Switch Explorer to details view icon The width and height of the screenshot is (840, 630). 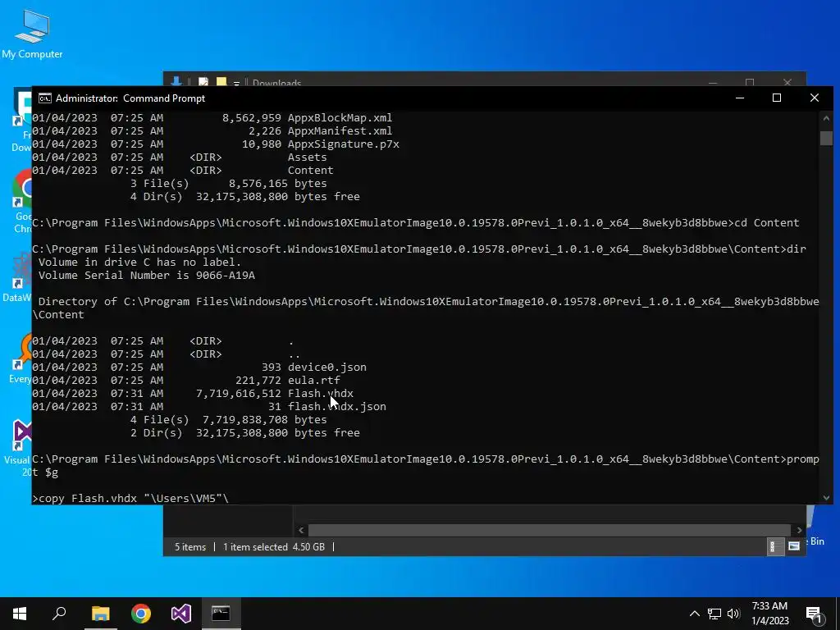tap(775, 546)
